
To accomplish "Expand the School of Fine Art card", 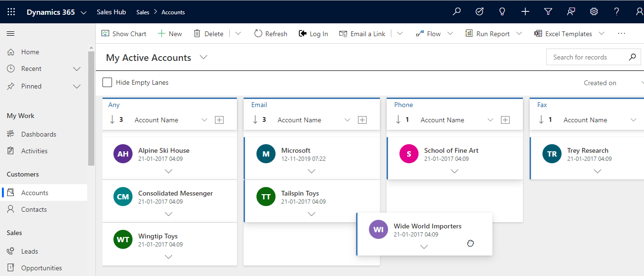I will (454, 171).
